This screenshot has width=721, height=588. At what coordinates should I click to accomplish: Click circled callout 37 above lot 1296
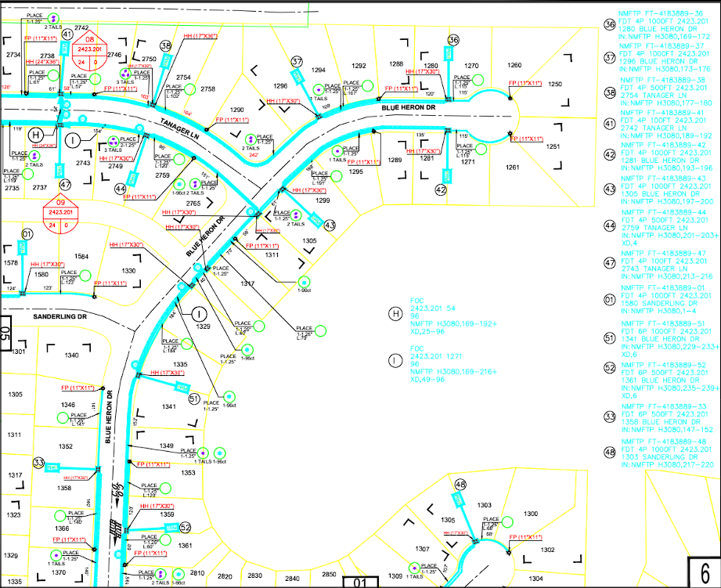point(297,62)
